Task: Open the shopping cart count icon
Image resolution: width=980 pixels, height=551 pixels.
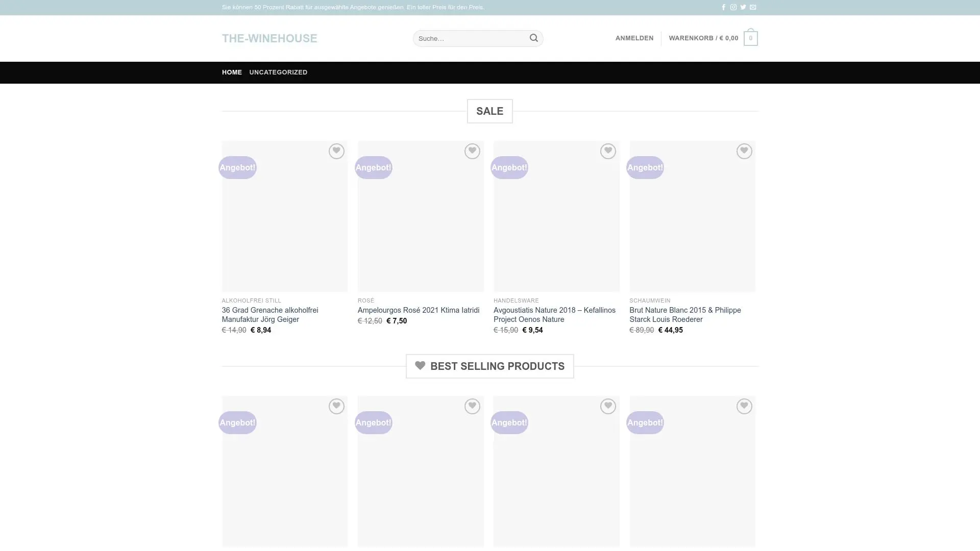Action: (x=750, y=38)
